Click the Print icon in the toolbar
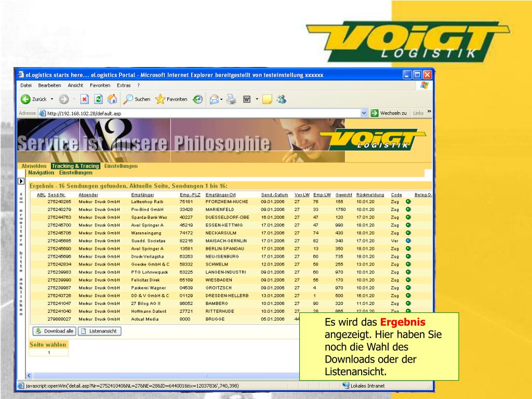 (231, 99)
